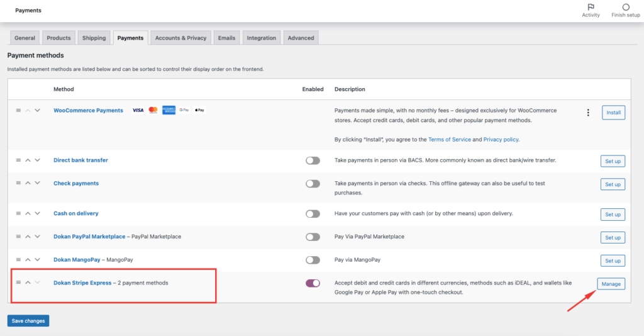Enable Direct bank transfer toggle
The height and width of the screenshot is (336, 644).
[313, 160]
